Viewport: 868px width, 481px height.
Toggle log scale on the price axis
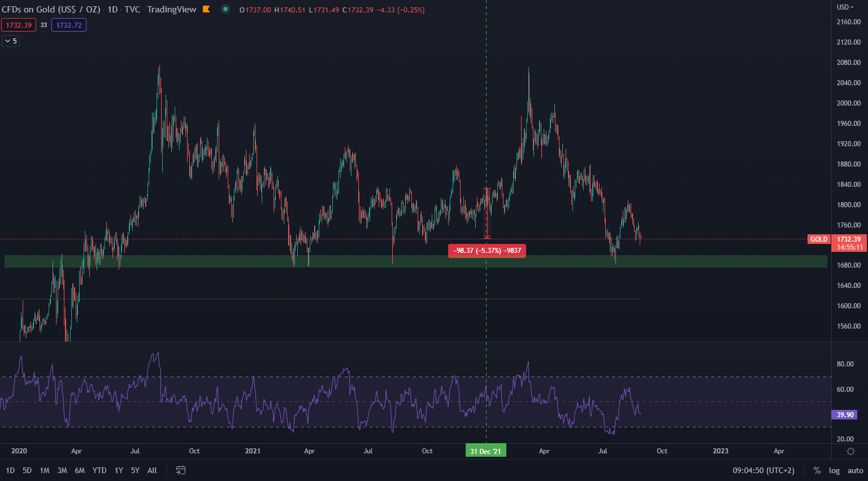tap(834, 470)
